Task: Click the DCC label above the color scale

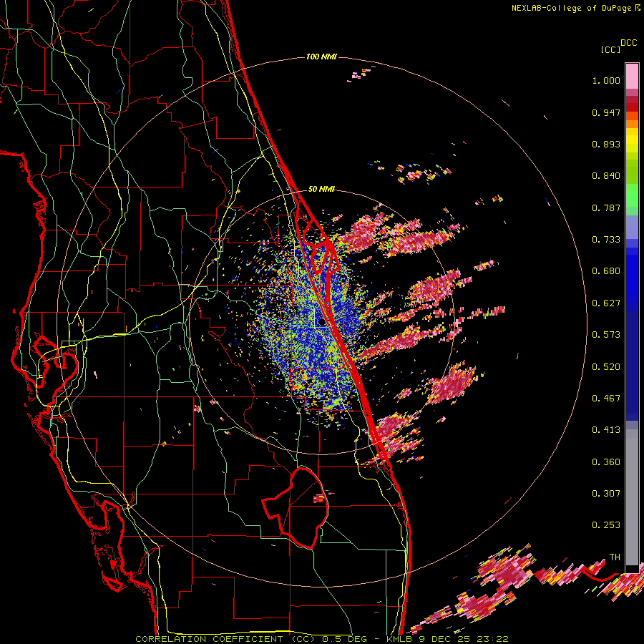Action: tap(628, 43)
